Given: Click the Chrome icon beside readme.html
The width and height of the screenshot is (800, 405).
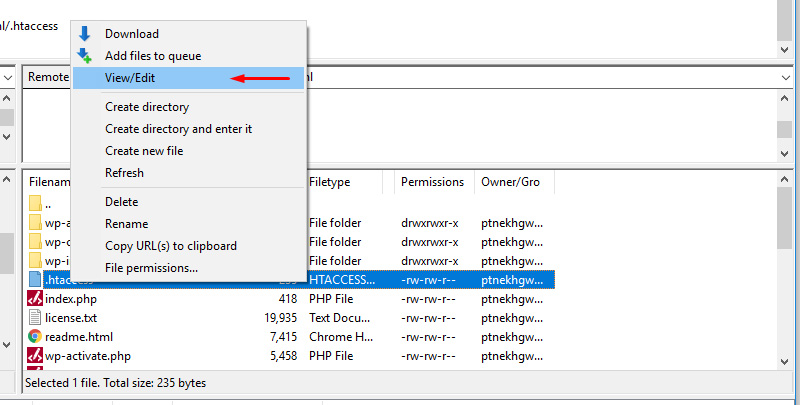Looking at the screenshot, I should pos(35,337).
